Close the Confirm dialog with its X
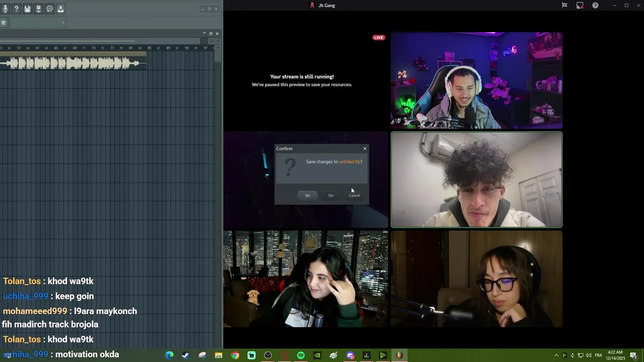Image resolution: width=644 pixels, height=362 pixels. coord(365,149)
